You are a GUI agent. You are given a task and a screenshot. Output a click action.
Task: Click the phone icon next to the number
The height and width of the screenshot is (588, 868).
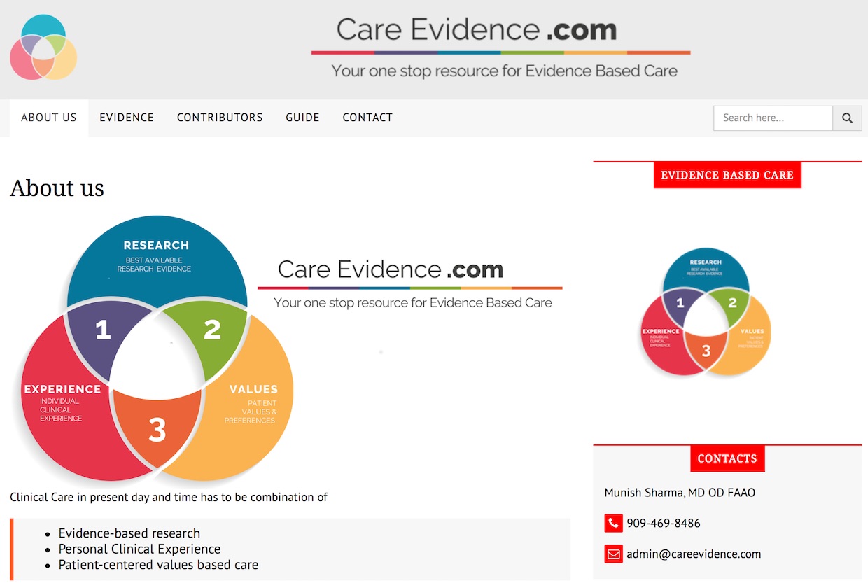[x=613, y=523]
